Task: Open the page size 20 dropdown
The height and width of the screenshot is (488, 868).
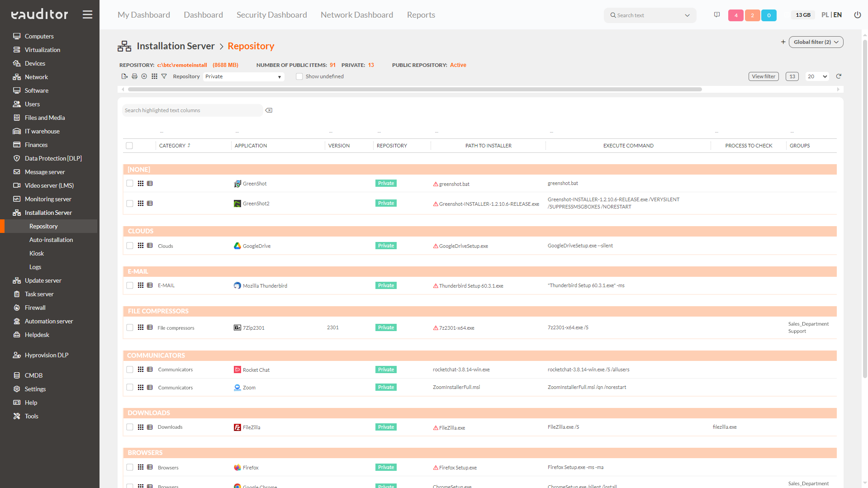Action: pyautogui.click(x=817, y=76)
